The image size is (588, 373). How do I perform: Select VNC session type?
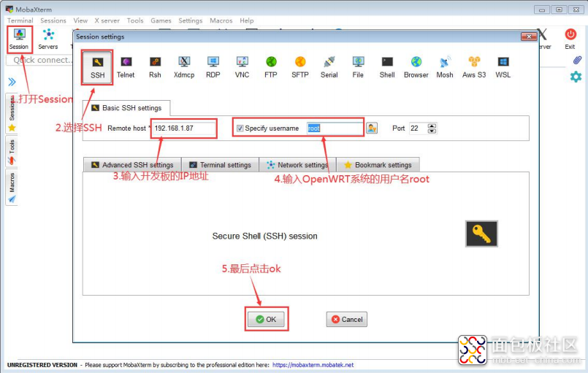click(x=242, y=67)
